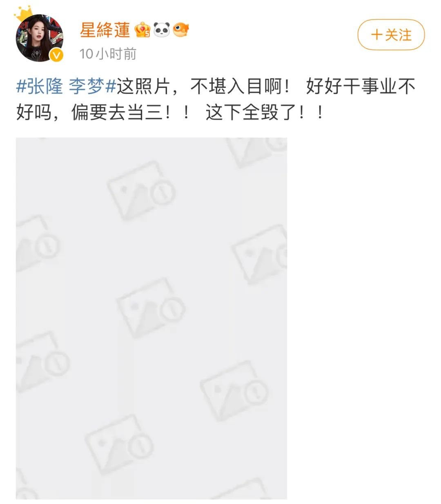Tap the crown membership badge beside username
Image resolution: width=441 pixels, height=504 pixels.
point(142,30)
